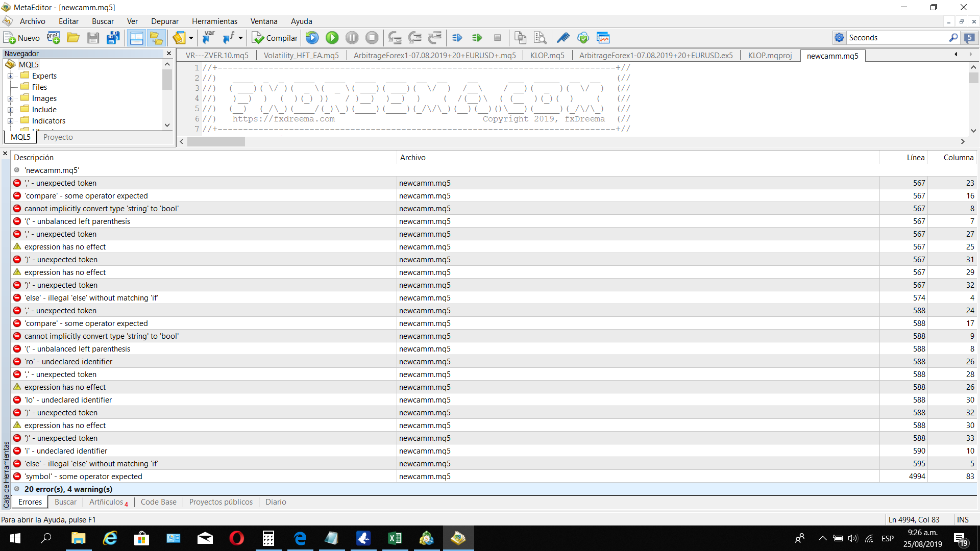Click the magnifier search icon

[953, 38]
